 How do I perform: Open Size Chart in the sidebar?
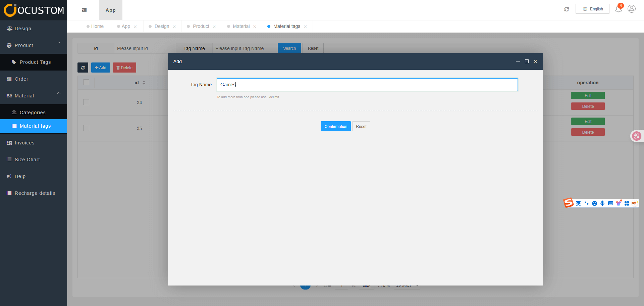(x=27, y=160)
